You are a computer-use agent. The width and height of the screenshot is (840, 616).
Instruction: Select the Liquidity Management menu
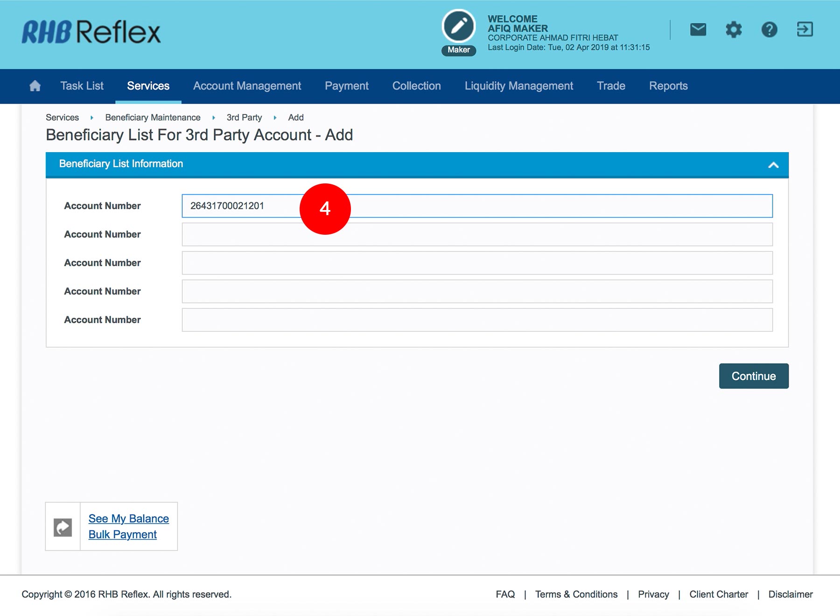[518, 86]
